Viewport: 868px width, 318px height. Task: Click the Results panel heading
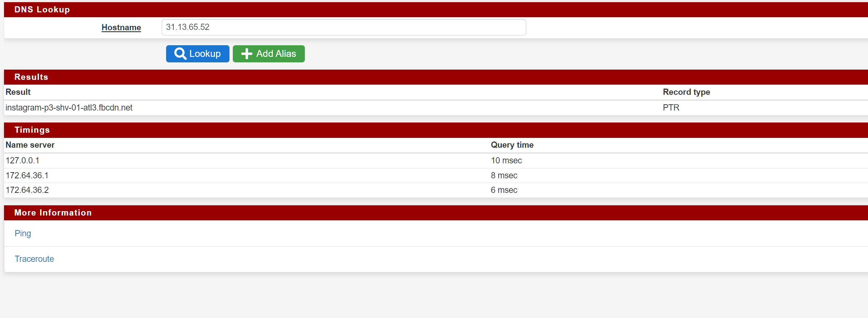pos(31,77)
